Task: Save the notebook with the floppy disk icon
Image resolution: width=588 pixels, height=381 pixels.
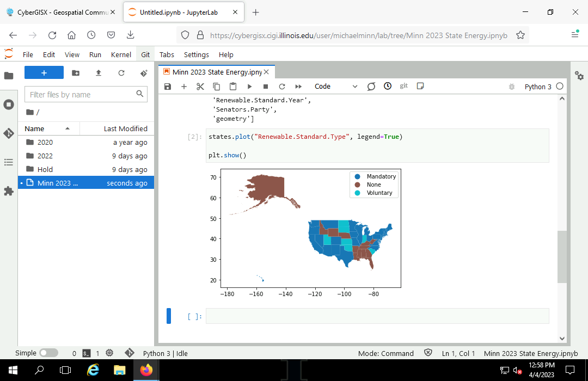Action: pyautogui.click(x=168, y=87)
